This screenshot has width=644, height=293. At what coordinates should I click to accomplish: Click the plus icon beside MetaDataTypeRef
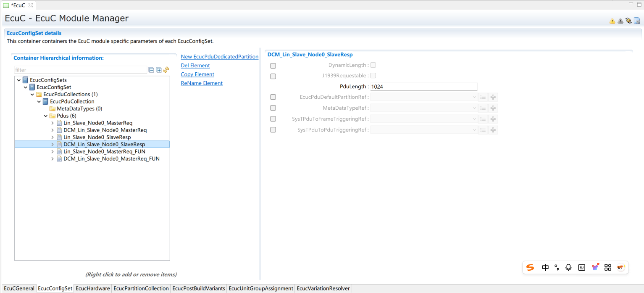(493, 108)
